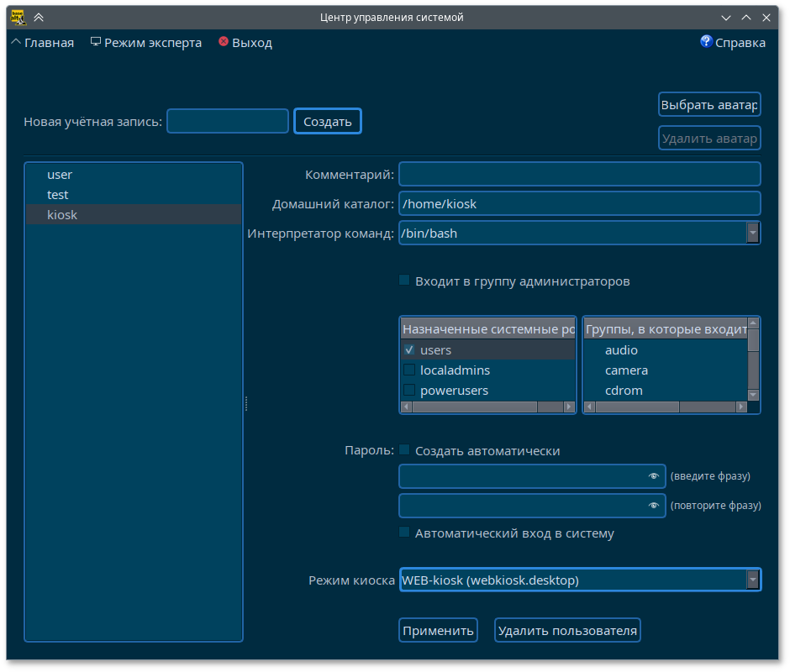790x672 pixels.
Task: Click the red Выход exit icon
Action: point(224,42)
